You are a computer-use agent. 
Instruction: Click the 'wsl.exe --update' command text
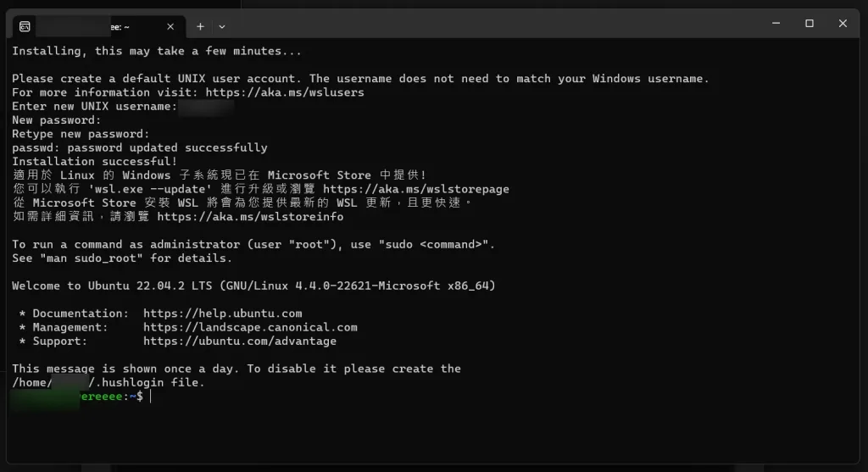coord(150,189)
